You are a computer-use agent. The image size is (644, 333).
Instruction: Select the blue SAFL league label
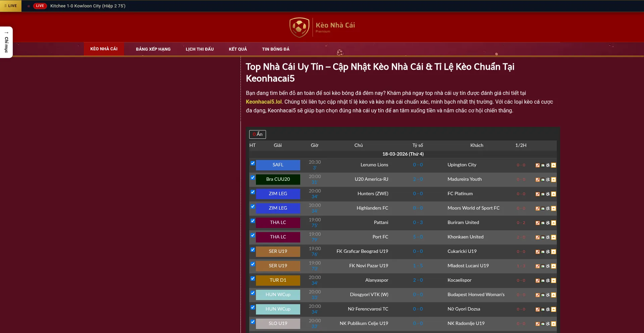pos(278,165)
